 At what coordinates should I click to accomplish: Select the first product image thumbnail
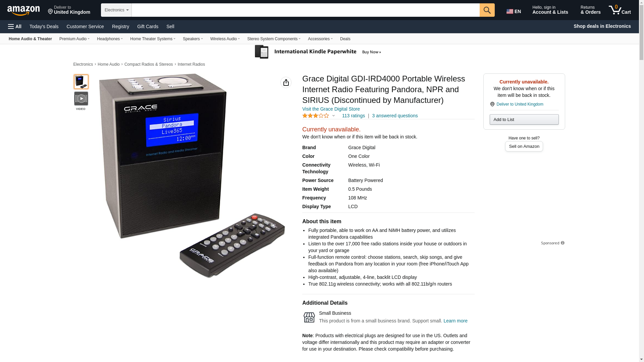click(x=81, y=82)
